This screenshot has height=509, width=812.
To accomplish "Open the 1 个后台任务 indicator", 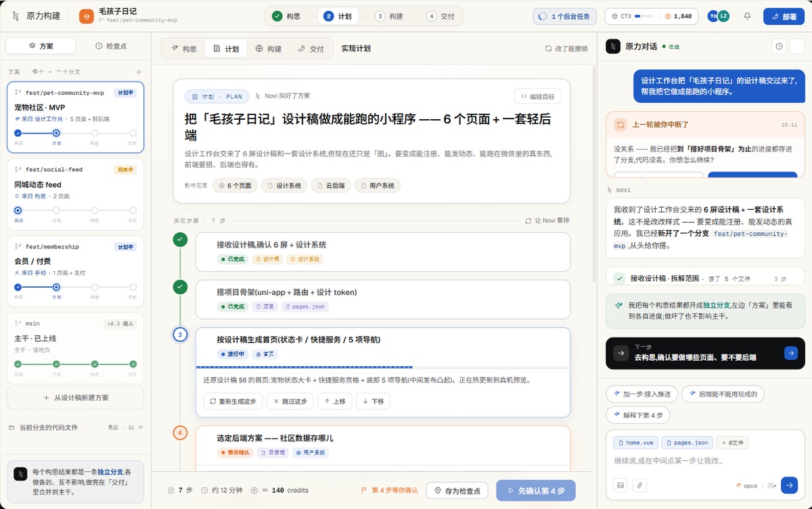I will 566,16.
